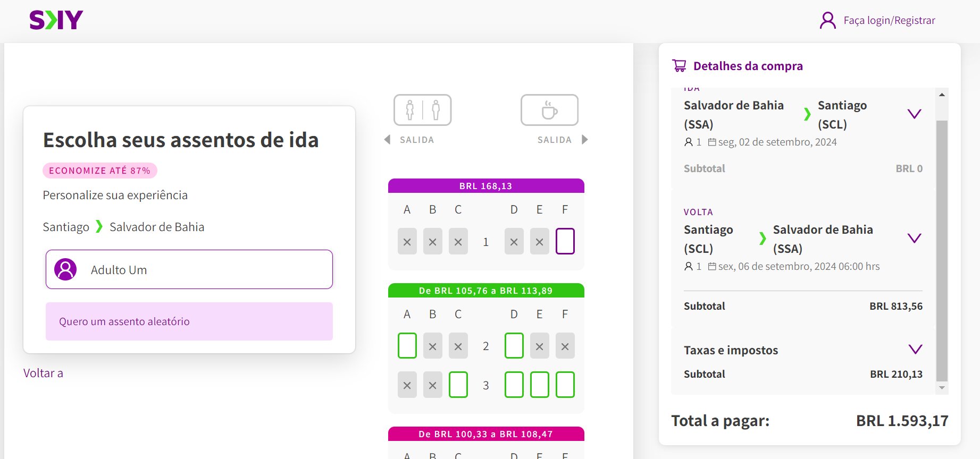Select the Adulto Um passenger field

point(189,269)
